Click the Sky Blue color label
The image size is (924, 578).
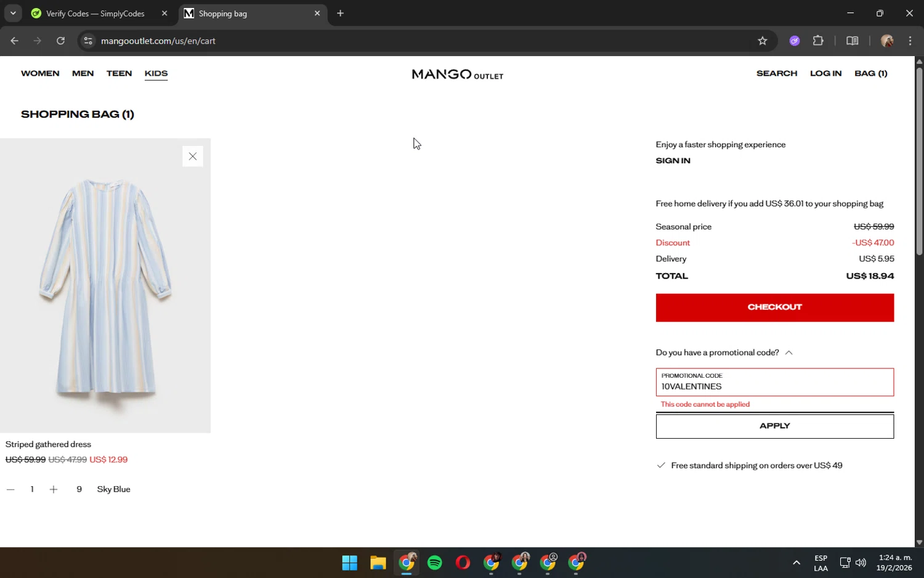click(x=113, y=489)
